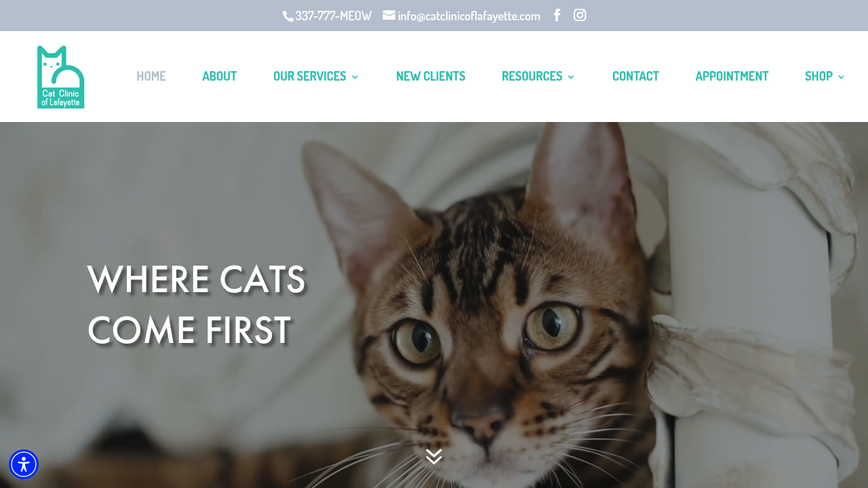Open the Appointment page
This screenshot has width=868, height=488.
click(732, 76)
